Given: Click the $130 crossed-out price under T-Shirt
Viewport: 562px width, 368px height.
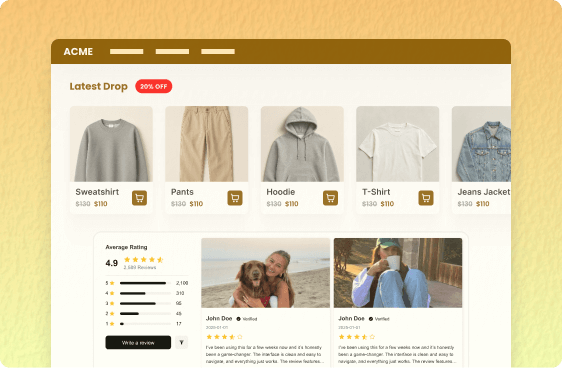Looking at the screenshot, I should pyautogui.click(x=369, y=204).
